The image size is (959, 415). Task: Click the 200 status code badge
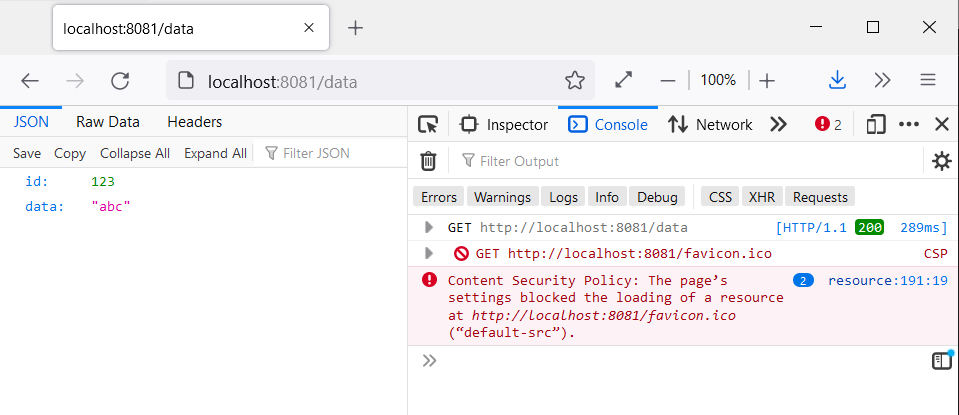coord(869,228)
